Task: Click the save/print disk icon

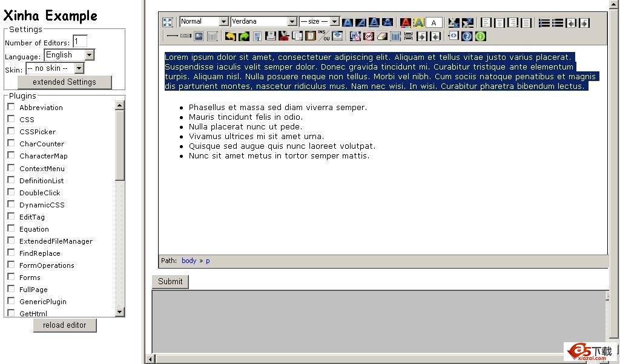Action: 271,36
